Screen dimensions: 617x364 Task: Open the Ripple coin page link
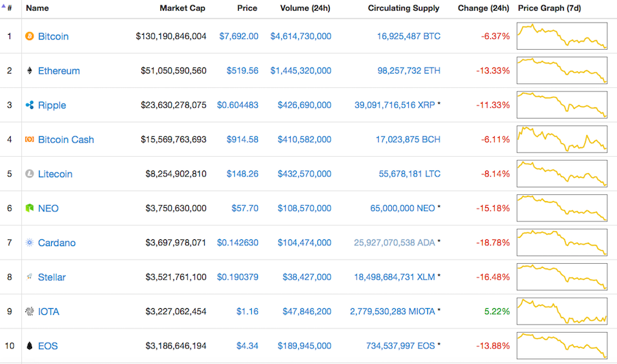[52, 106]
